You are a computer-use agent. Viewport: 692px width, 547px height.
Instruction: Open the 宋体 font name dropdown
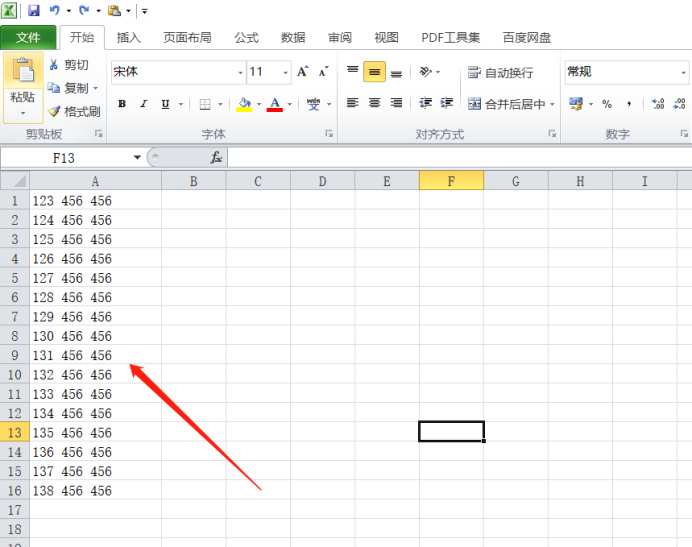coord(241,72)
